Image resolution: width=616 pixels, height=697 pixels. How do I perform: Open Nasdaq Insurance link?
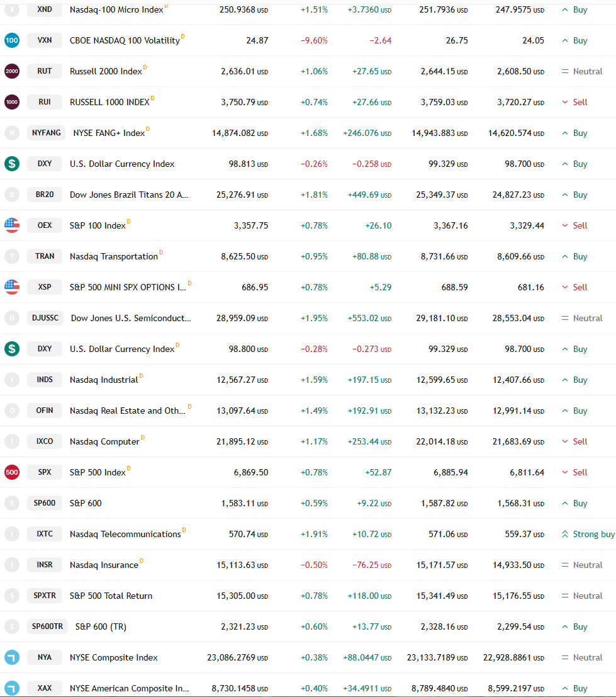[x=104, y=565]
